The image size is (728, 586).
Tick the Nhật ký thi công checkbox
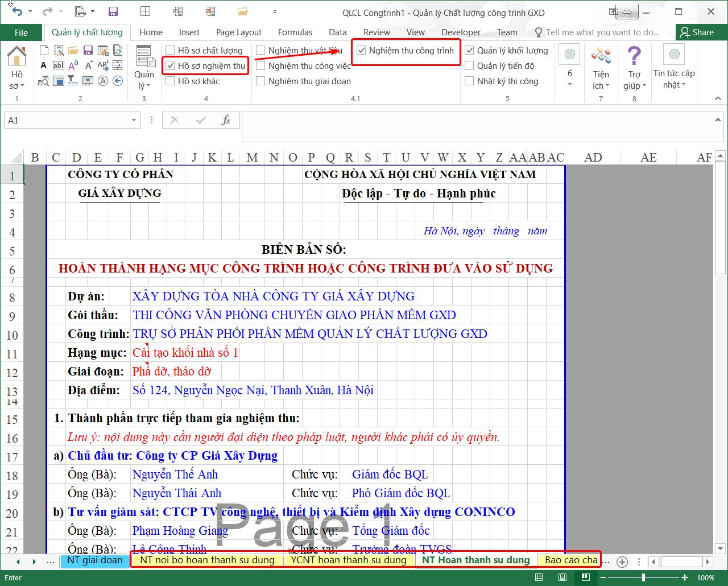tap(469, 81)
